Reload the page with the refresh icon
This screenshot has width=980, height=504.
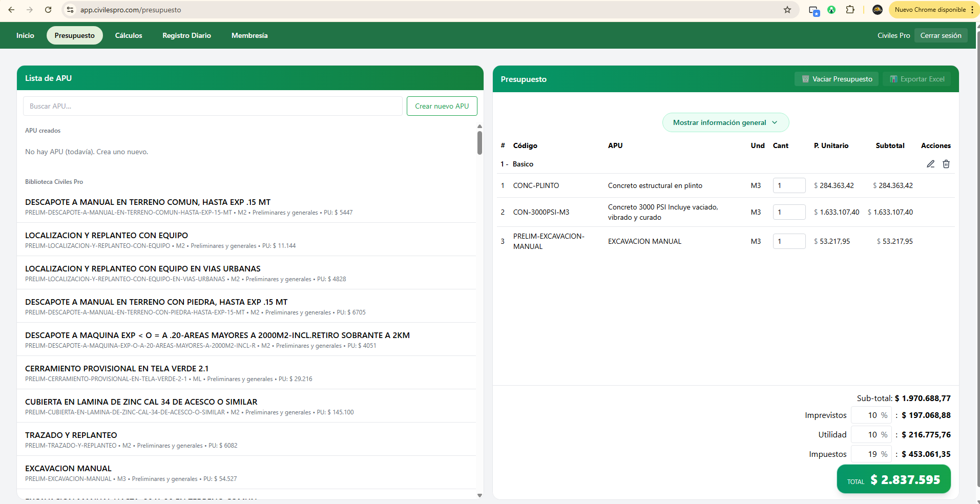click(x=48, y=10)
